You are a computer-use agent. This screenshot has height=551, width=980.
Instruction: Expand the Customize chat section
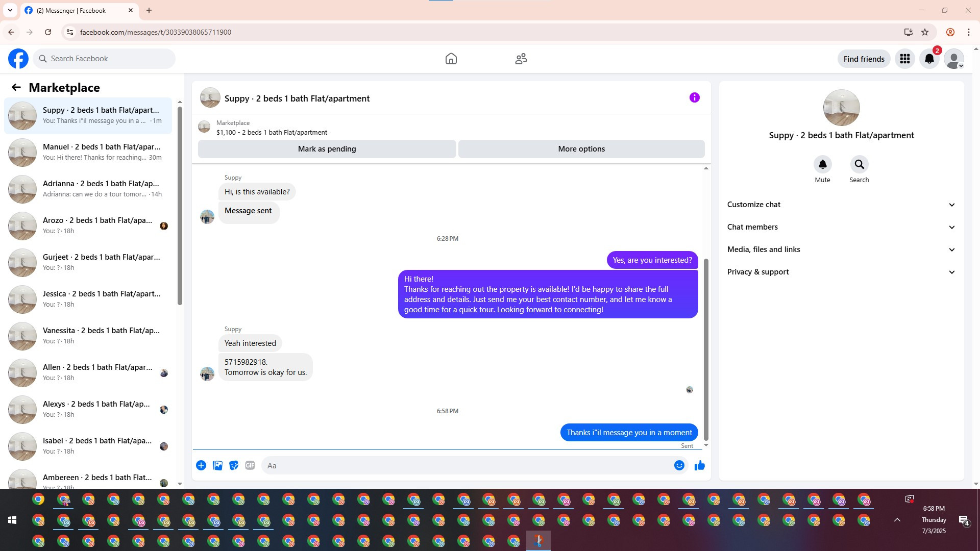coord(841,205)
